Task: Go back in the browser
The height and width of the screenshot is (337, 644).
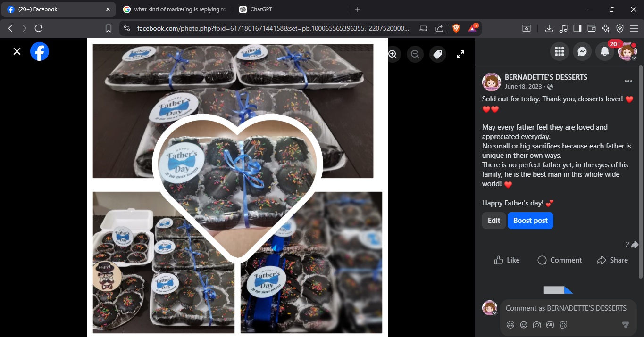Action: click(x=10, y=28)
